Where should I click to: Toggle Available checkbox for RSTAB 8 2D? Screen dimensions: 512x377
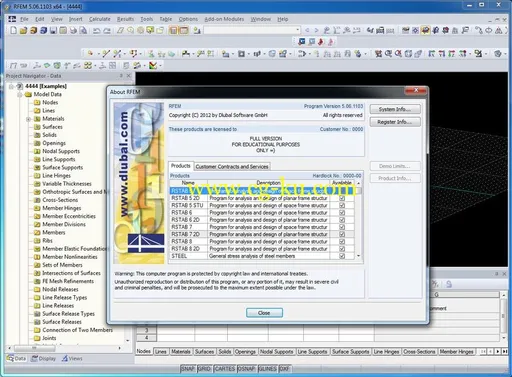coord(342,249)
